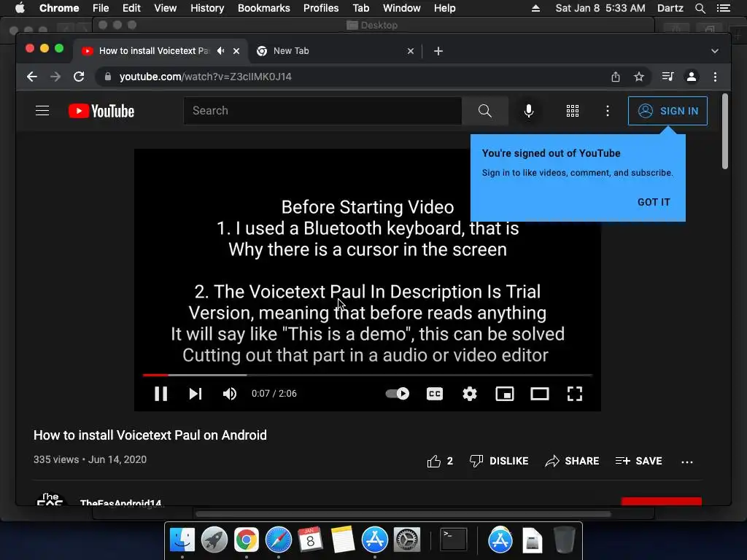
Task: Open Safari from the Dock
Action: tap(279, 540)
